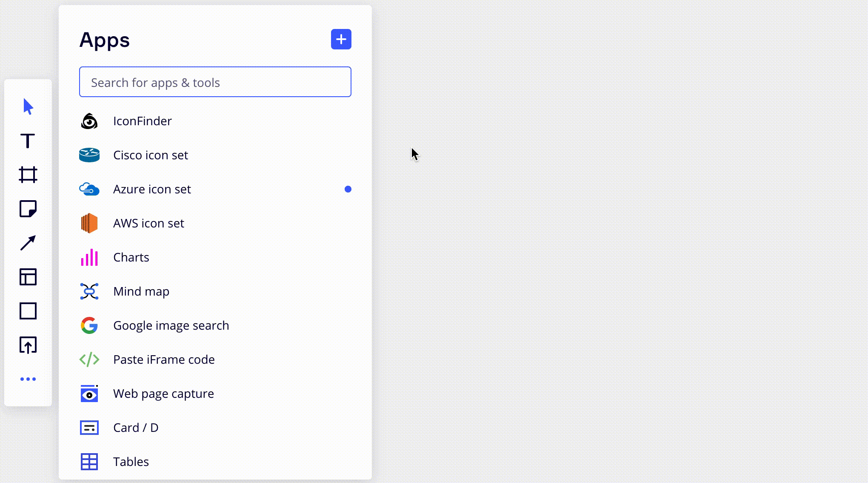Select Paste iFrame code
Screen dimensions: 868x483
(164, 360)
